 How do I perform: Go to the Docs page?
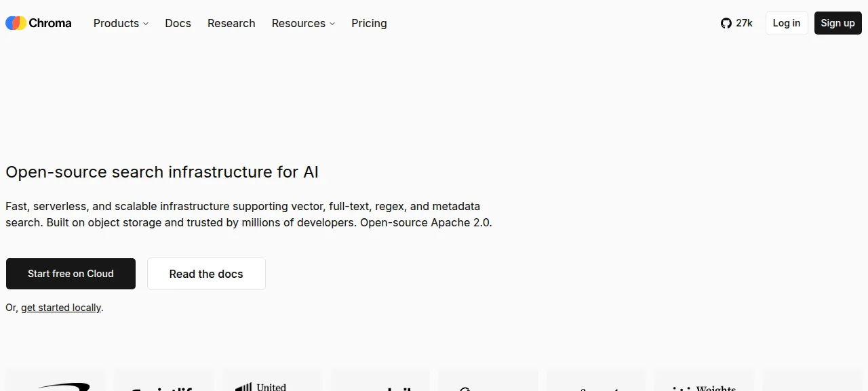pos(178,23)
